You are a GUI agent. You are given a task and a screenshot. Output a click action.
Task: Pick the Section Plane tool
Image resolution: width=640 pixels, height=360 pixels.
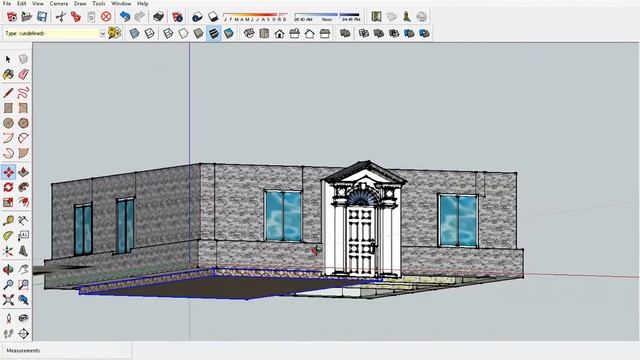(23, 333)
